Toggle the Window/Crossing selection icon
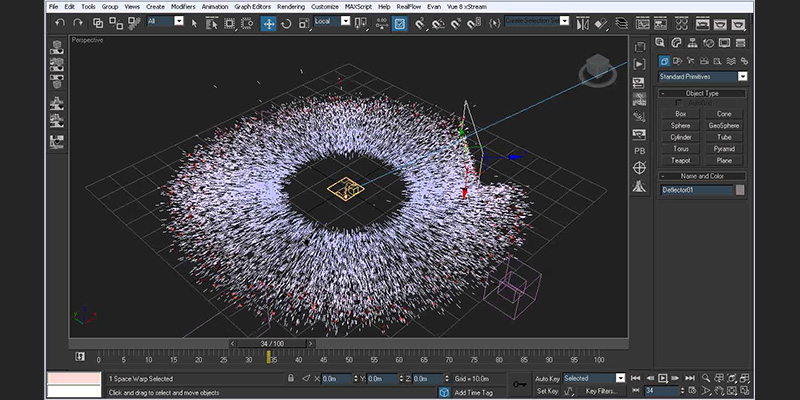The height and width of the screenshot is (400, 800). (x=247, y=23)
